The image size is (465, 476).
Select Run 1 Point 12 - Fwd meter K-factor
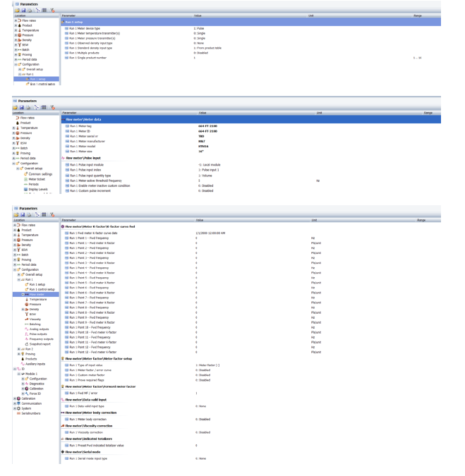tap(93, 352)
